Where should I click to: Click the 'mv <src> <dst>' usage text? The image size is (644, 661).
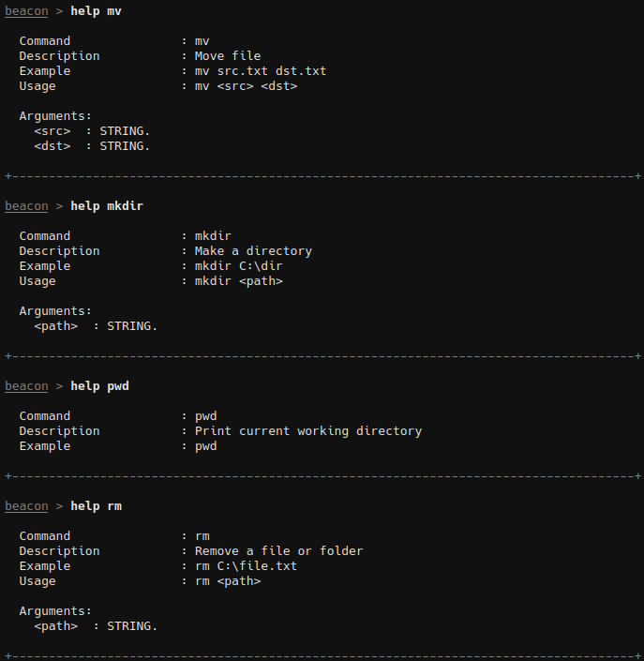tap(247, 86)
